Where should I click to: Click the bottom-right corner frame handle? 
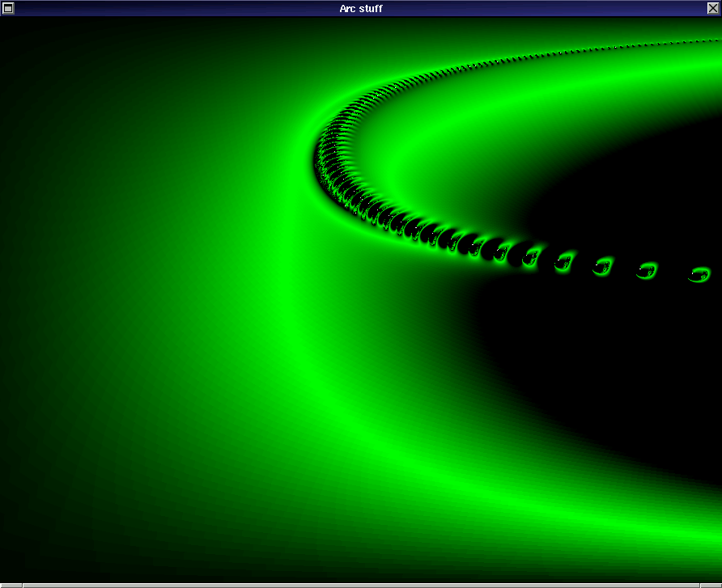pos(711,586)
